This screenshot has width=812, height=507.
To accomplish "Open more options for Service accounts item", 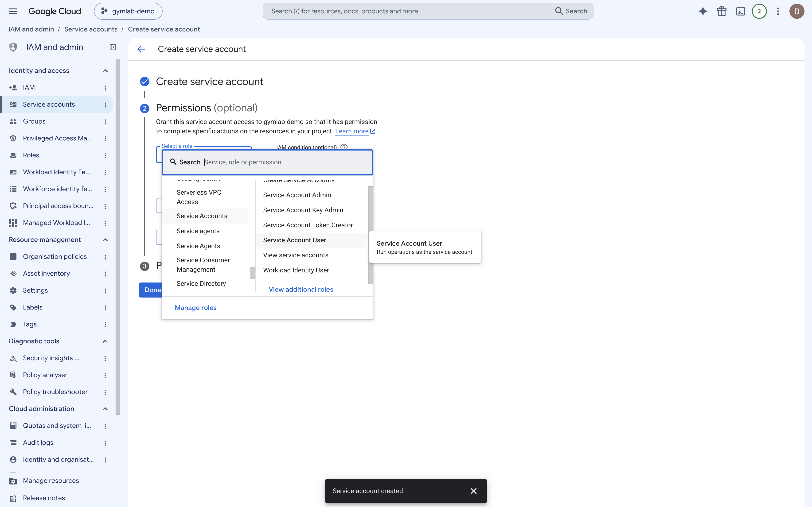I will [x=105, y=105].
